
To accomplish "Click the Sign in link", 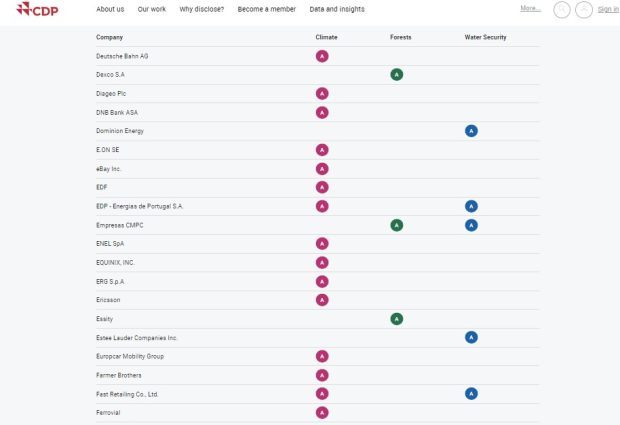I will tap(609, 9).
